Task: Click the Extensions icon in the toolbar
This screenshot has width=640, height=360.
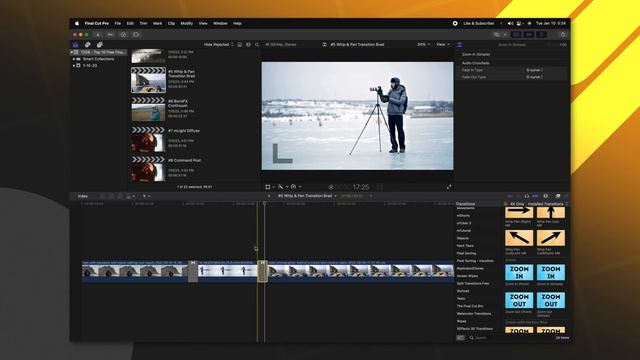Action: click(x=136, y=35)
